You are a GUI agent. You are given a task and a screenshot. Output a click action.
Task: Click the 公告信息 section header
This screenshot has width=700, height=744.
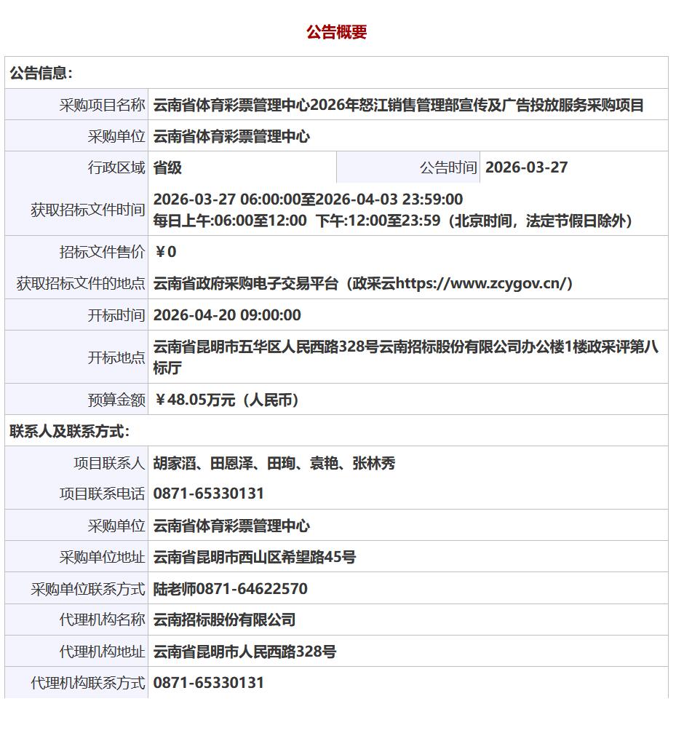pyautogui.click(x=41, y=73)
